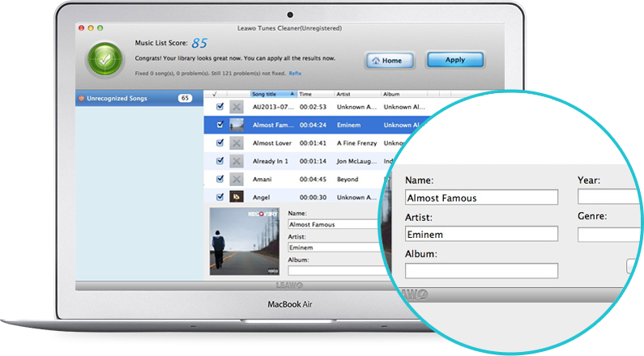Click the orange Unrecognized Songs sidebar icon
The width and height of the screenshot is (644, 356).
coord(81,98)
